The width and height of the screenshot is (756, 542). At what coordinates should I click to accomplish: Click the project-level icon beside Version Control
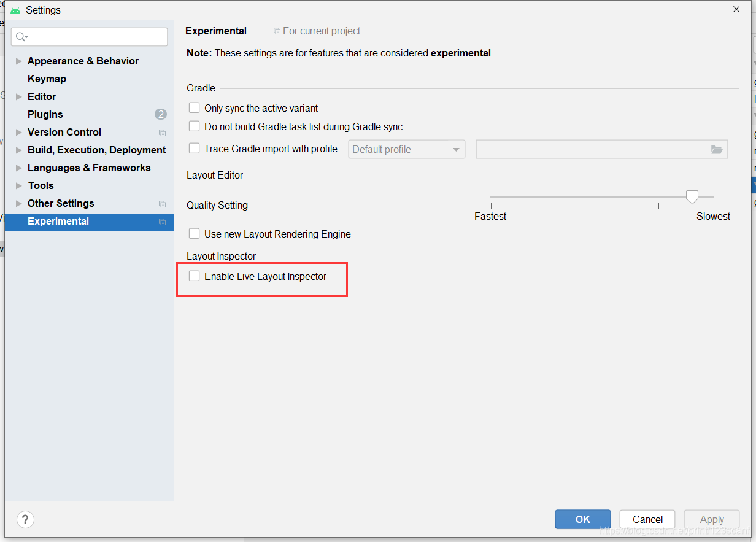pyautogui.click(x=162, y=133)
